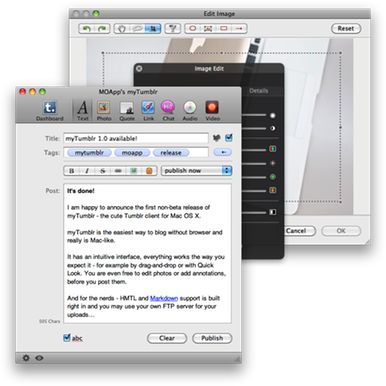Select the hand pan tool in Edit Image
386x386 pixels.
point(122,28)
